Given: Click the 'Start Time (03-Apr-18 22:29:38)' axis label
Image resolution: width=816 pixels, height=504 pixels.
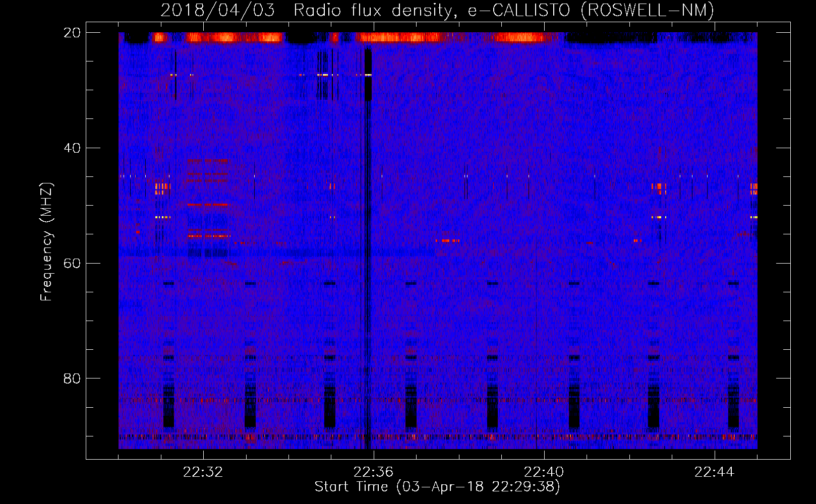Looking at the screenshot, I should coord(437,487).
